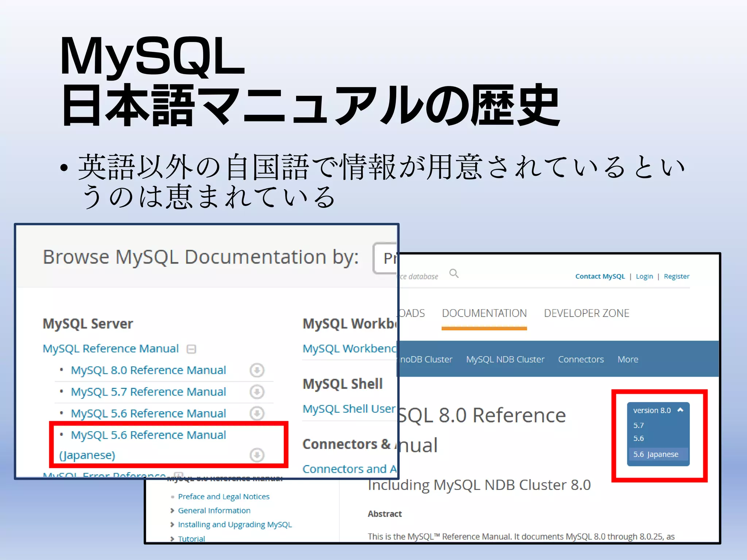This screenshot has height=560, width=747.
Task: Open MySQL Shell User guide link
Action: [349, 409]
